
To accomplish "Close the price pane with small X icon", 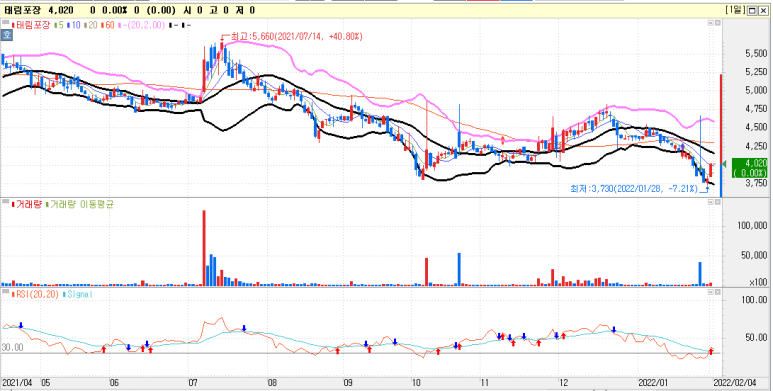I will [717, 23].
